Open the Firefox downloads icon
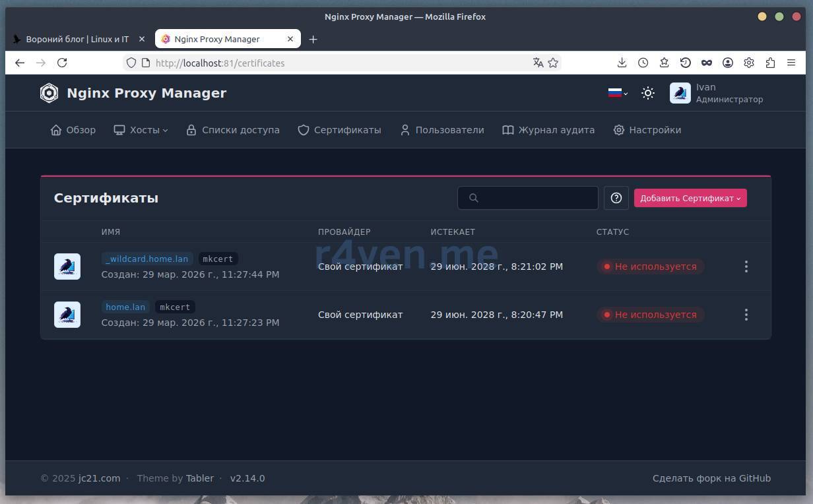813x504 pixels. (x=622, y=63)
